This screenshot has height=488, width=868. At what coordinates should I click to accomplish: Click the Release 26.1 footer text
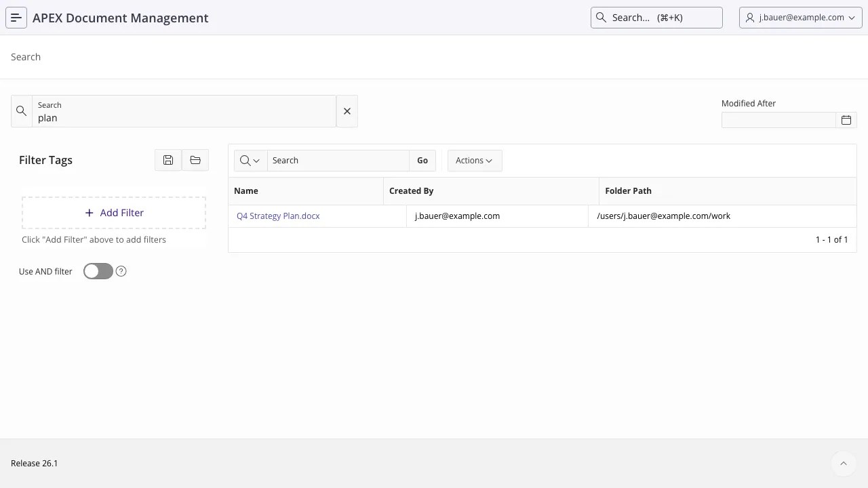pos(35,464)
